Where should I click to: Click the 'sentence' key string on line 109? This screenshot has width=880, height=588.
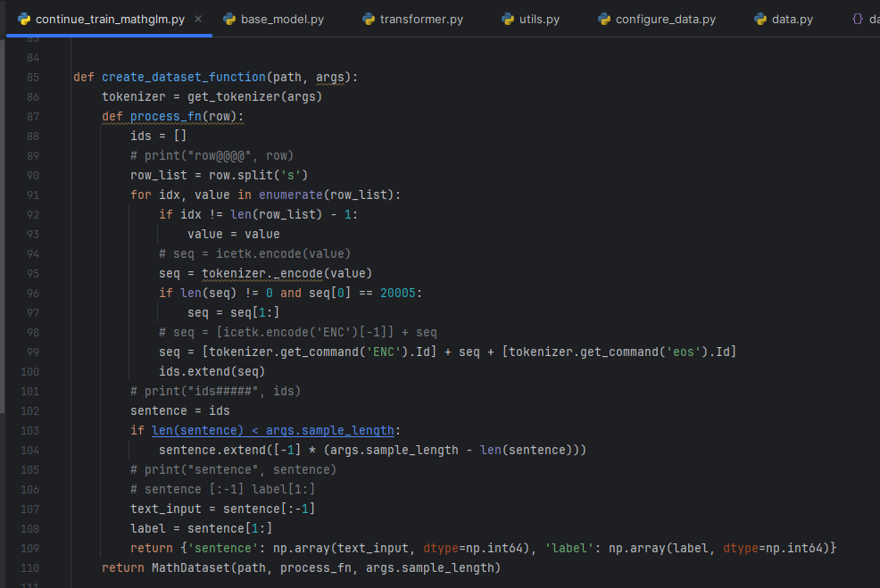[x=222, y=548]
